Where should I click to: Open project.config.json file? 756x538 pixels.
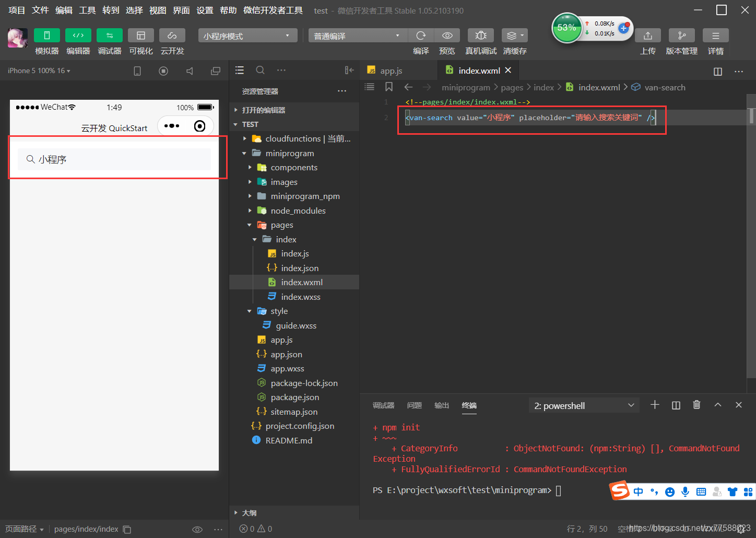294,426
